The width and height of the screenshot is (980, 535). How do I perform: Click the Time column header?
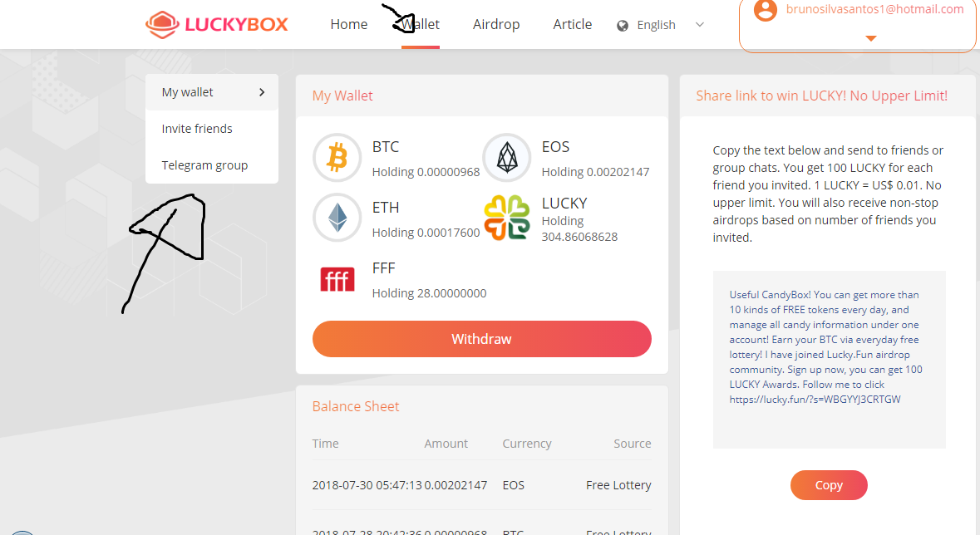(326, 444)
